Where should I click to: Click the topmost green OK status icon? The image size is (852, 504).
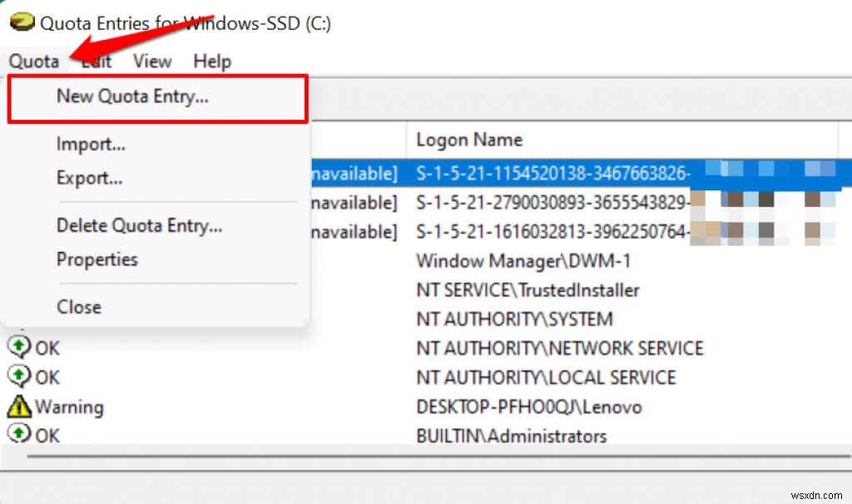17,348
